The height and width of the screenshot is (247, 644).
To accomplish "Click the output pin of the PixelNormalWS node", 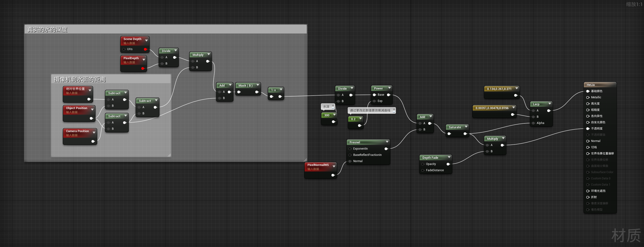I will [333, 175].
